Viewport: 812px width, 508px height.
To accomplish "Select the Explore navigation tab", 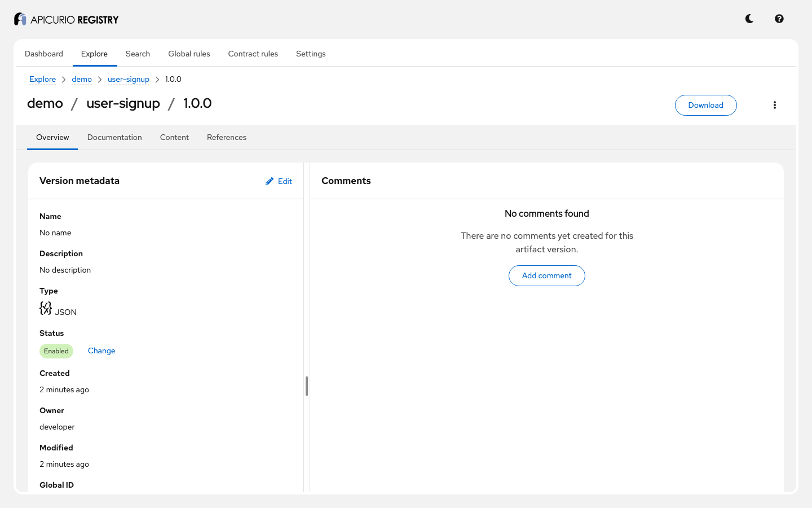I will point(94,54).
